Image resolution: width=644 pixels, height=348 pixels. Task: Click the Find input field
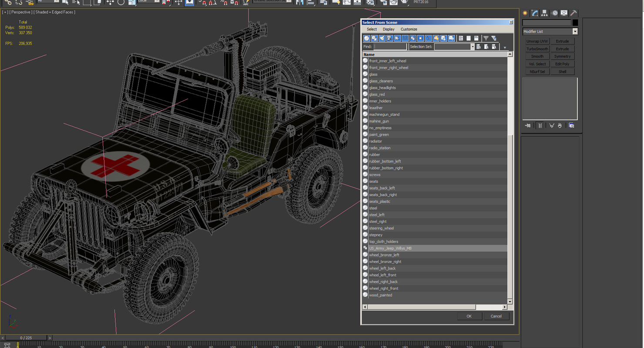(390, 47)
